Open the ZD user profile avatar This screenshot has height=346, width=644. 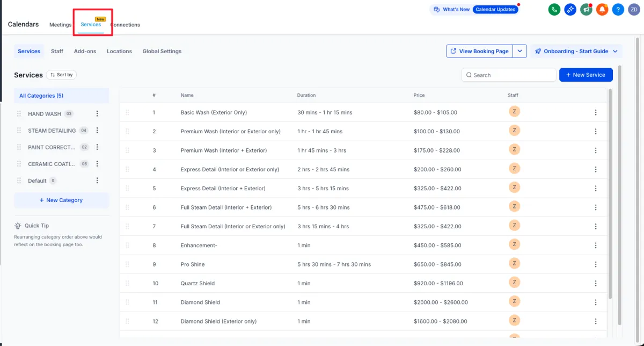634,9
